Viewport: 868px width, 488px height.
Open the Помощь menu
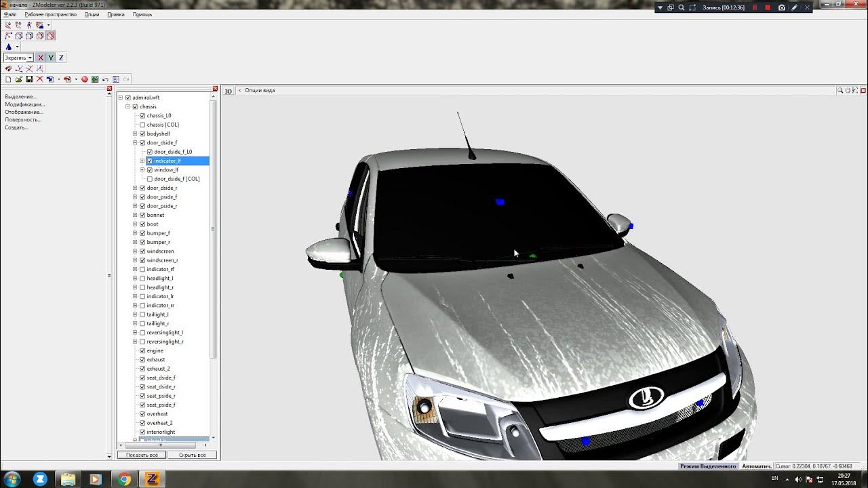coord(142,14)
